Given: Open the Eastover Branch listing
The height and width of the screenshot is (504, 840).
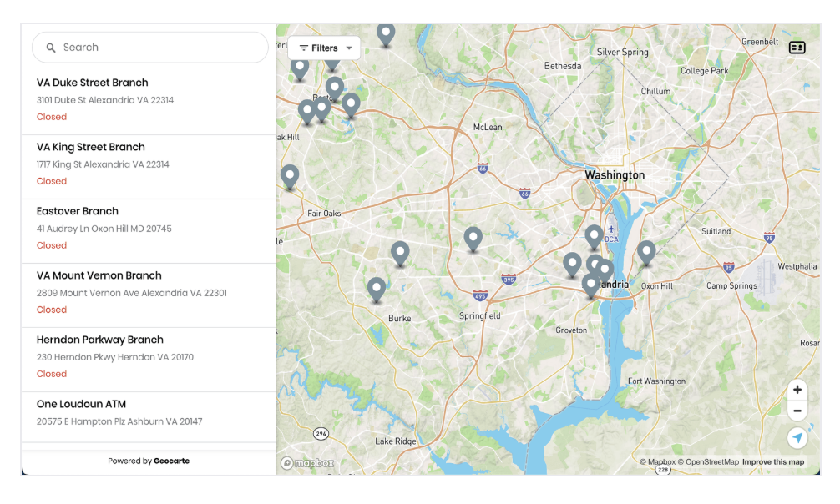Looking at the screenshot, I should point(78,211).
